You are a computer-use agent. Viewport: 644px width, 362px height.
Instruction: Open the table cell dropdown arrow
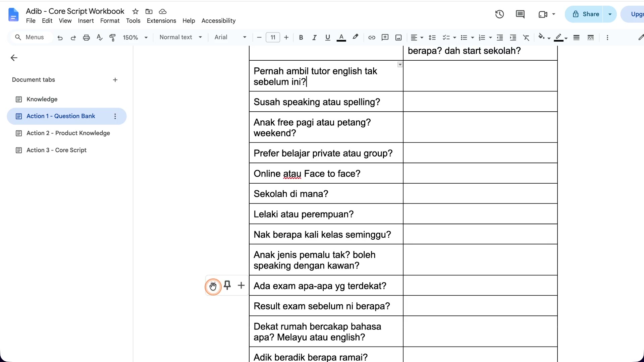tap(400, 64)
